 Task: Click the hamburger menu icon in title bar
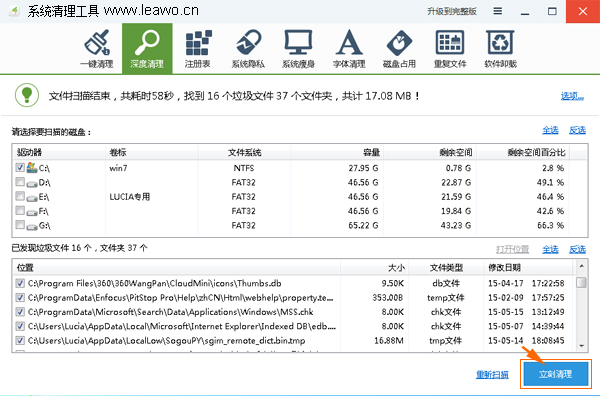[x=497, y=11]
